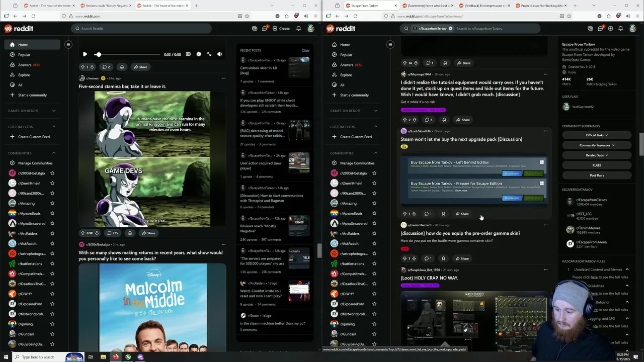
Task: Select Start a community in the Tarkov window
Action: pyautogui.click(x=354, y=95)
